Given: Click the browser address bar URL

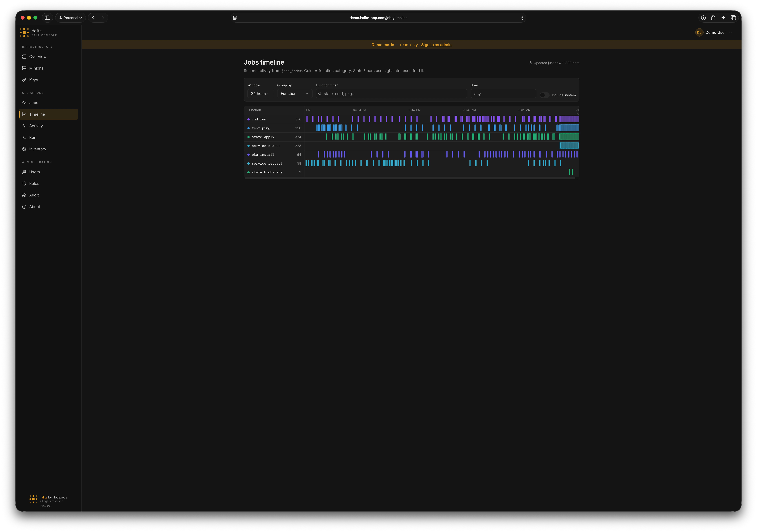Looking at the screenshot, I should coord(378,18).
